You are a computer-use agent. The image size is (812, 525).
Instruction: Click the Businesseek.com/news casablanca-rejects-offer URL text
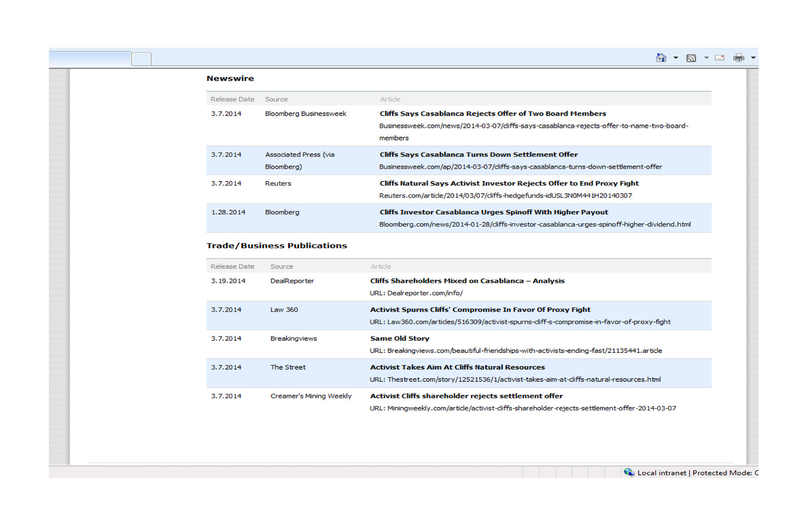pyautogui.click(x=534, y=132)
